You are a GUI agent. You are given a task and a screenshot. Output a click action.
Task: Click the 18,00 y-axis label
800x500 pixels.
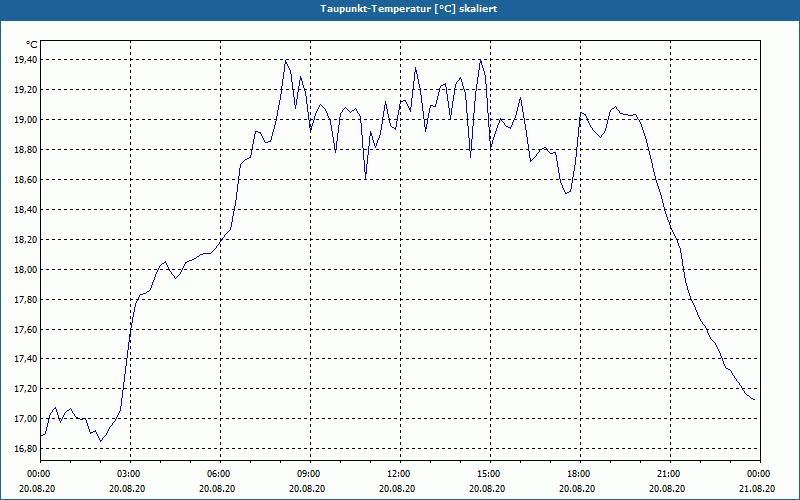pyautogui.click(x=26, y=269)
